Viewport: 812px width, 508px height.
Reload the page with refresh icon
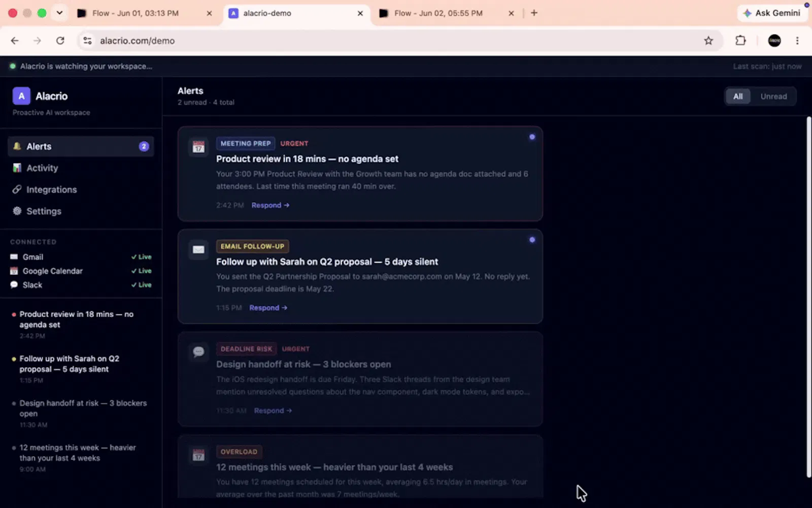(60, 41)
